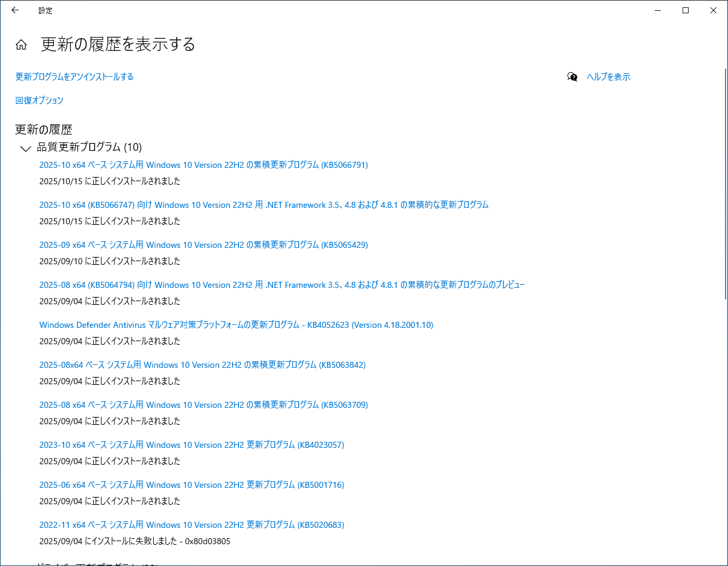Click the back arrow icon
Viewport: 728px width, 566px height.
(x=15, y=10)
